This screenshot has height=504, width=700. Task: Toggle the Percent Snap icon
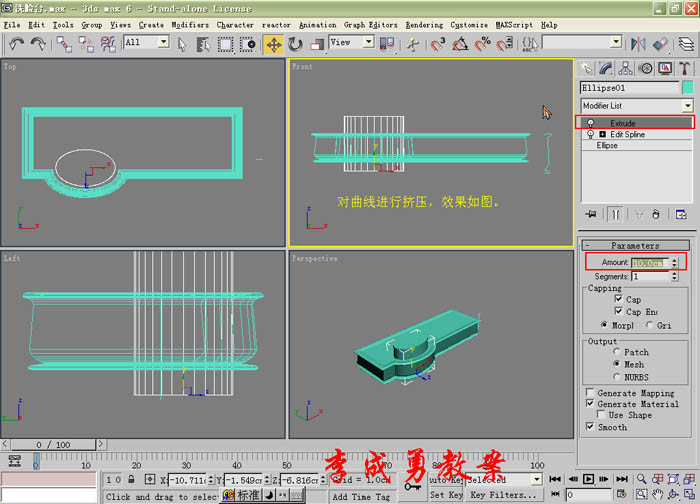pyautogui.click(x=482, y=44)
